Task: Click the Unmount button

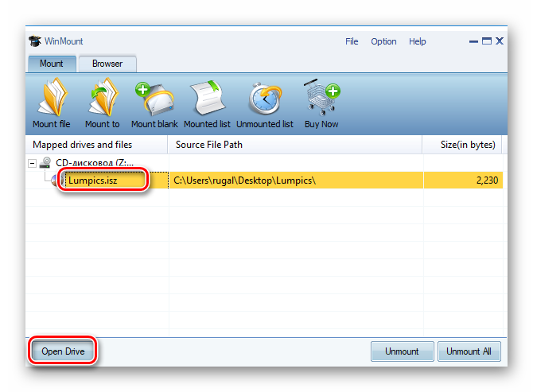Action: tap(402, 351)
